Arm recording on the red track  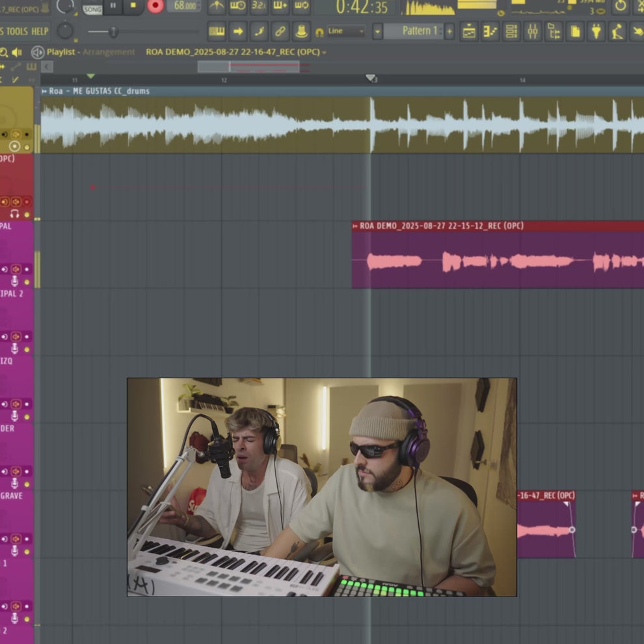pyautogui.click(x=27, y=201)
